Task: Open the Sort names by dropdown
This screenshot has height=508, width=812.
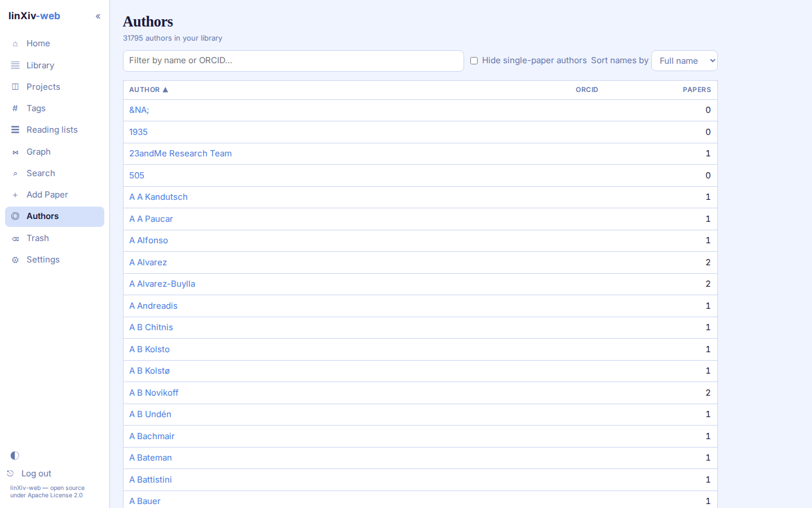Action: click(685, 61)
